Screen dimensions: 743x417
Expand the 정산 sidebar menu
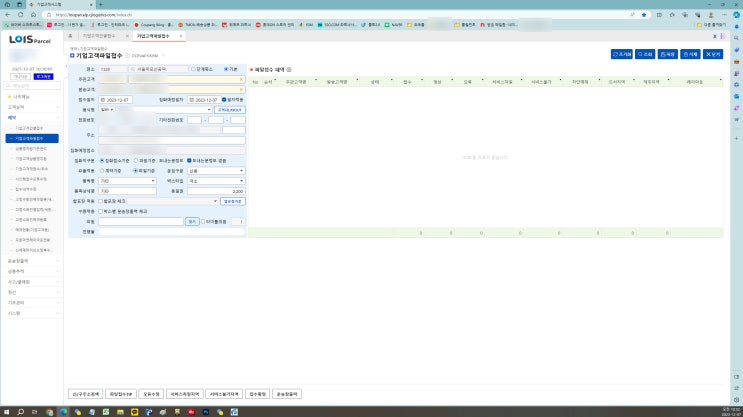click(32, 292)
